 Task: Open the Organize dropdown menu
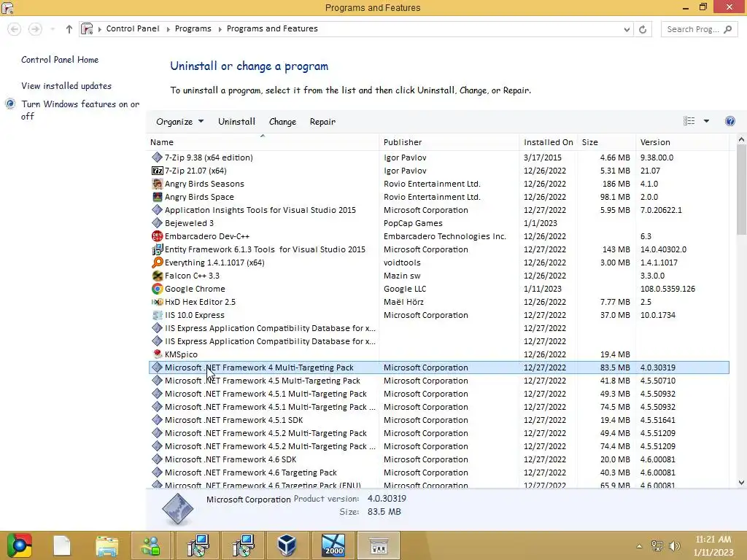tap(179, 122)
